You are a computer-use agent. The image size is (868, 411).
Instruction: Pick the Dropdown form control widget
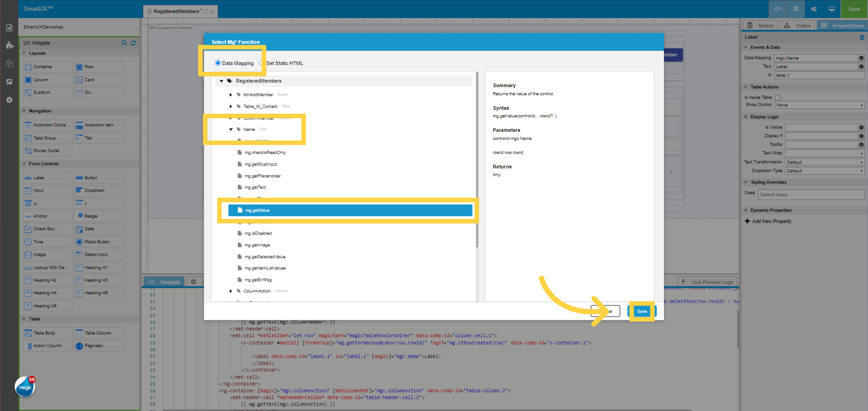coord(99,191)
